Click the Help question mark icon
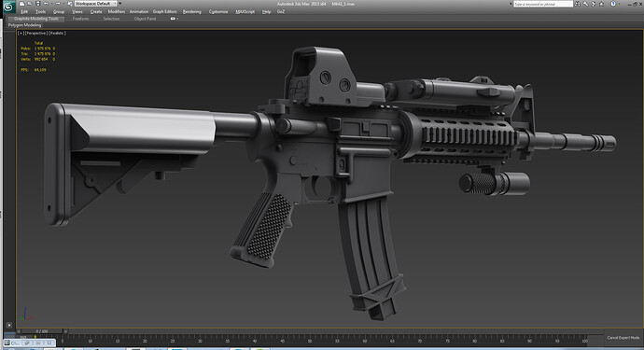This screenshot has width=644, height=350. coord(613,4)
